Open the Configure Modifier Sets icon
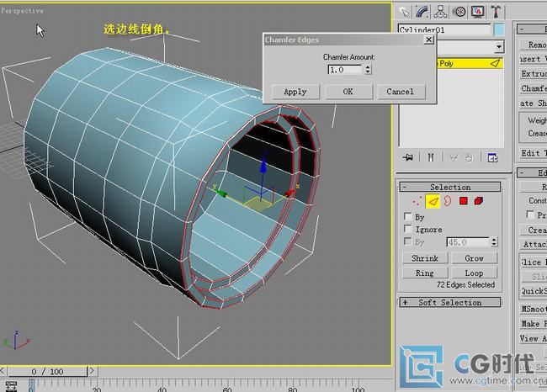This screenshot has height=392, width=547. (x=492, y=157)
